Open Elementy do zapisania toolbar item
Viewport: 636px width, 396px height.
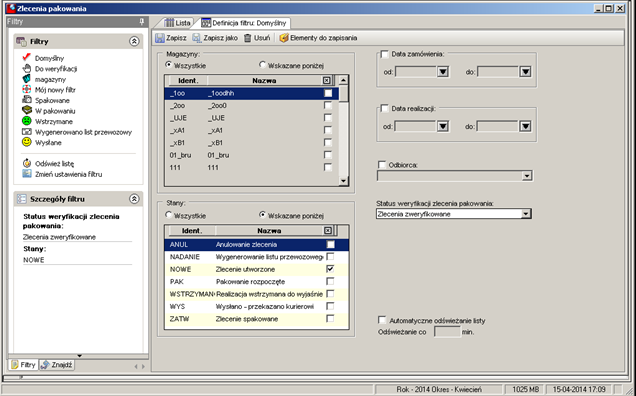pos(319,38)
